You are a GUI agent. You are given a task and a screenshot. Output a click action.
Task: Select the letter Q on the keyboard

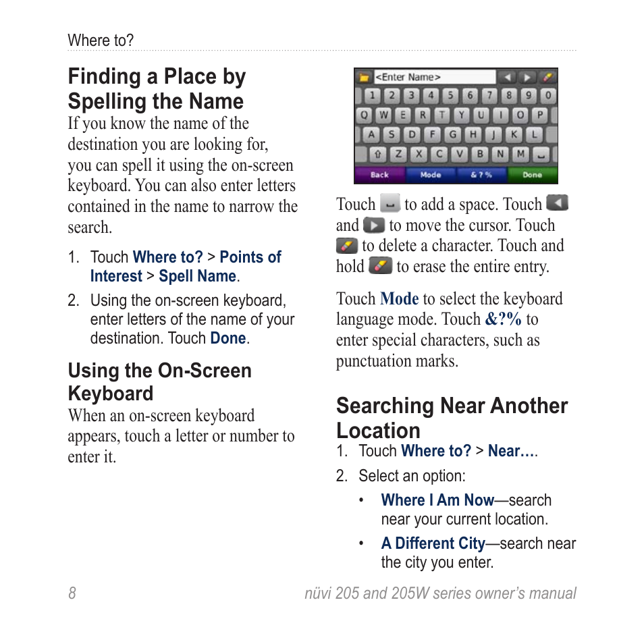364,113
